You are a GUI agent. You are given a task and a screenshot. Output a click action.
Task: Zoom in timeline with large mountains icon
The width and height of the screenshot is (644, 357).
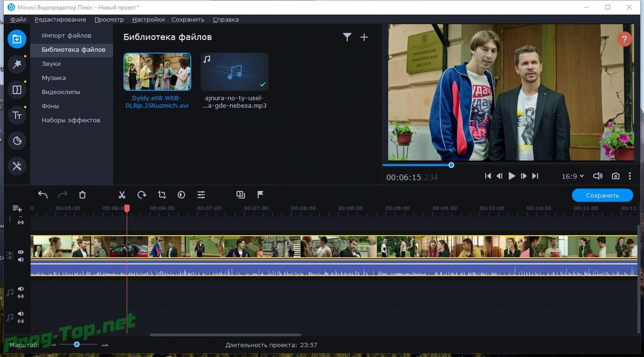tap(105, 345)
